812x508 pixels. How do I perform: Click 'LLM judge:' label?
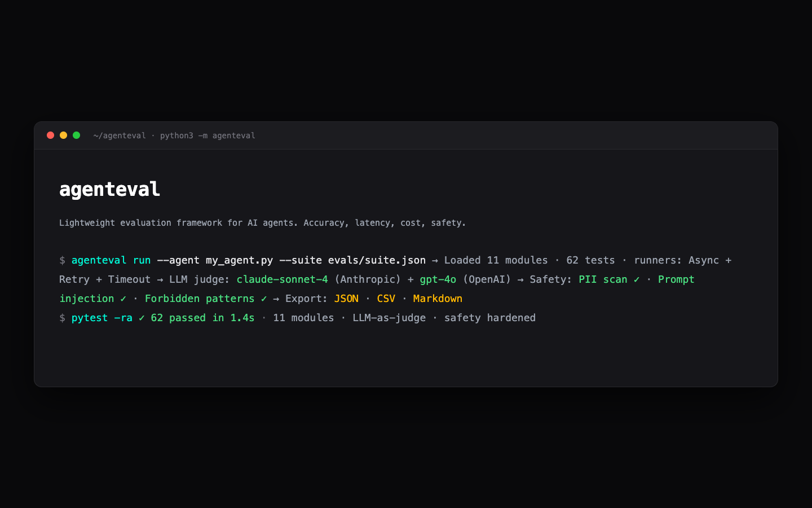tap(200, 279)
